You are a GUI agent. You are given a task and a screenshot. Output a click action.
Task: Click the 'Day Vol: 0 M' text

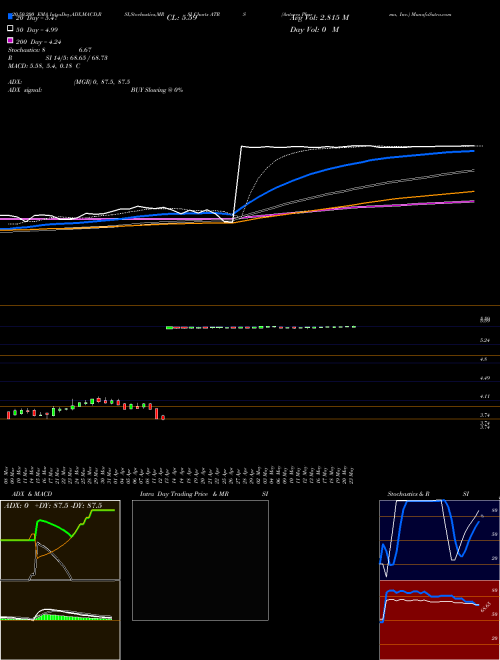coord(314,30)
